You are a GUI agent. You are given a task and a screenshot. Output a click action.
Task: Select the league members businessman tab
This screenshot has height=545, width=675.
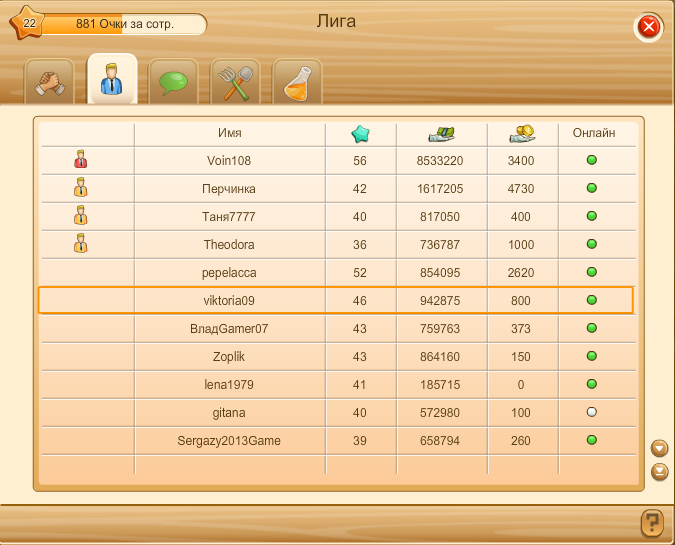(x=112, y=79)
